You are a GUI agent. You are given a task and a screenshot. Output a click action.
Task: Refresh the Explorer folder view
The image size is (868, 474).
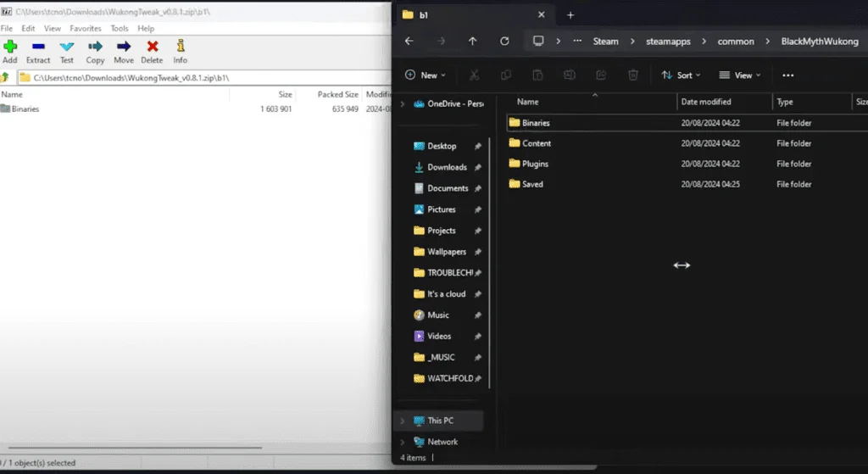pyautogui.click(x=504, y=41)
